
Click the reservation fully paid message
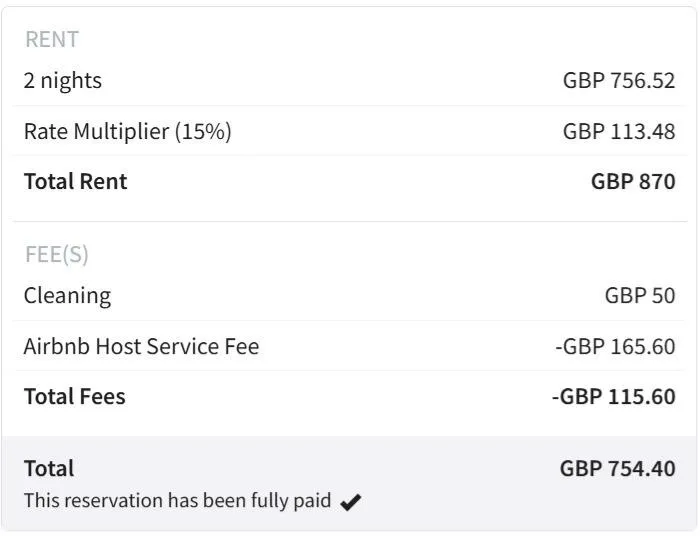click(177, 500)
